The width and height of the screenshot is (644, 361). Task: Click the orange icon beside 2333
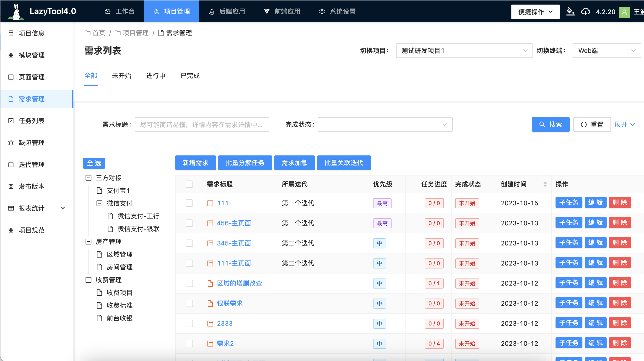[x=210, y=324]
